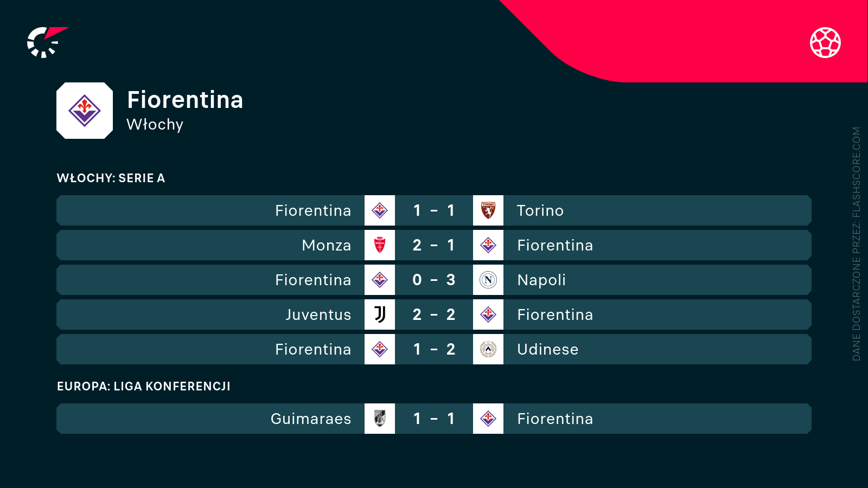Select the Europa: Liga Konferencji section header
Screen dimensions: 868x488
point(144,386)
